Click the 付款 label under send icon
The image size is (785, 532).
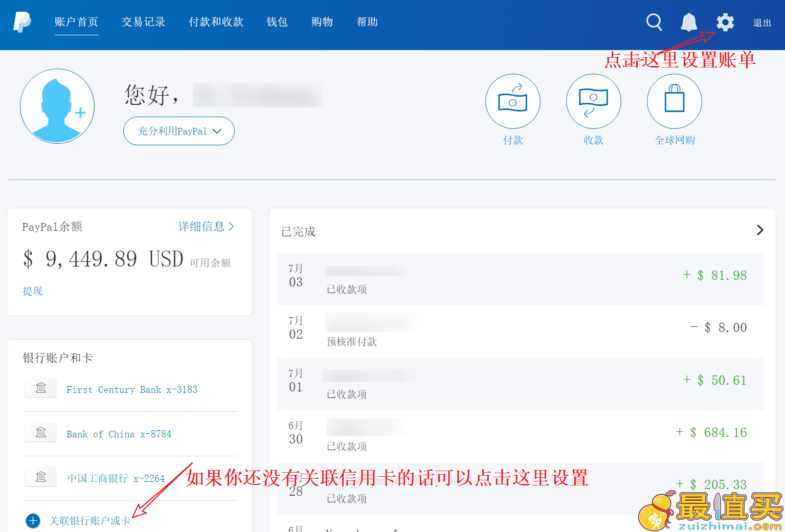click(x=513, y=140)
